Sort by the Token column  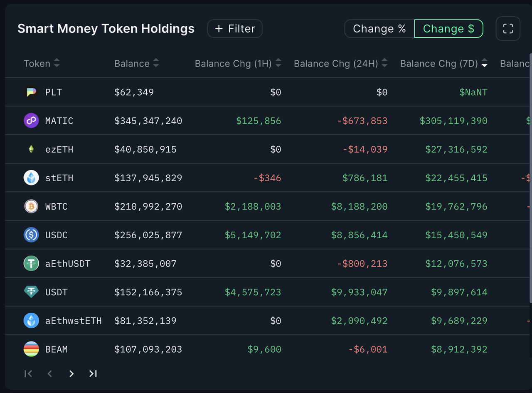pyautogui.click(x=42, y=64)
